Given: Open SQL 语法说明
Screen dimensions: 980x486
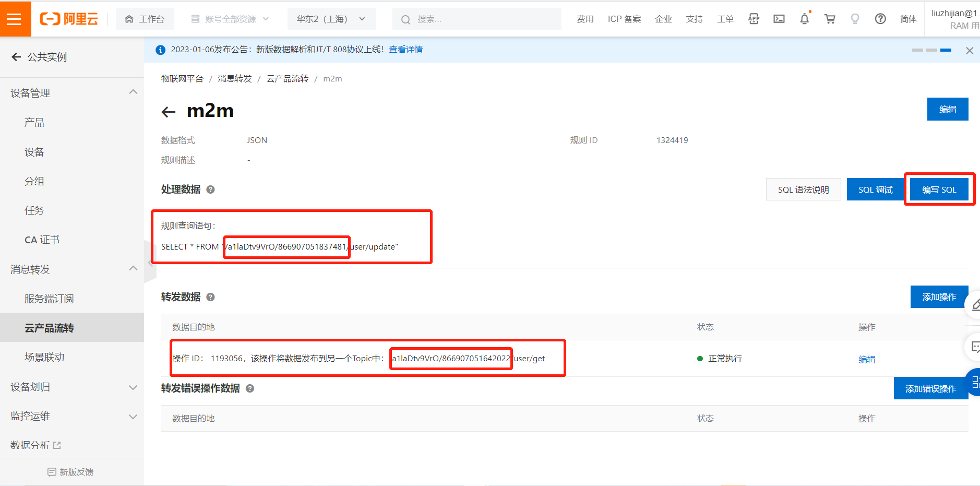Looking at the screenshot, I should point(803,189).
